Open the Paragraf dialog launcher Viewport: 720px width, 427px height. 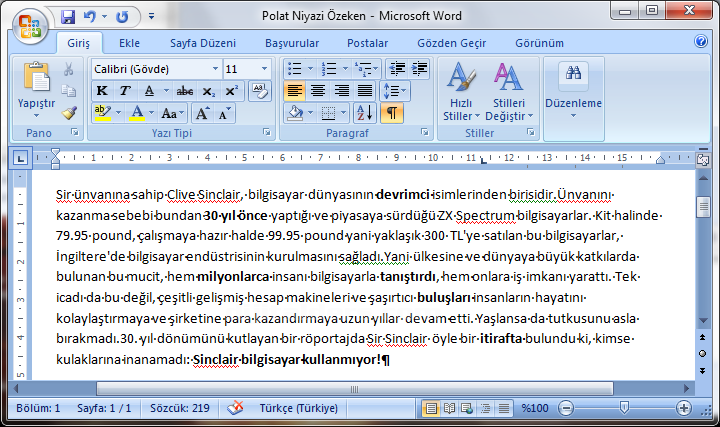pos(425,133)
